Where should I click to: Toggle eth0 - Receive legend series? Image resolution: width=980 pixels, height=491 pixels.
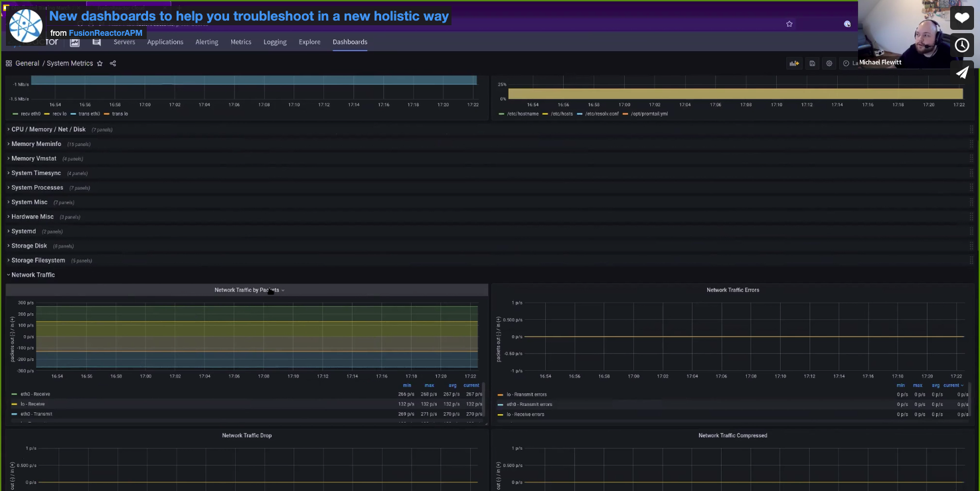pyautogui.click(x=35, y=394)
